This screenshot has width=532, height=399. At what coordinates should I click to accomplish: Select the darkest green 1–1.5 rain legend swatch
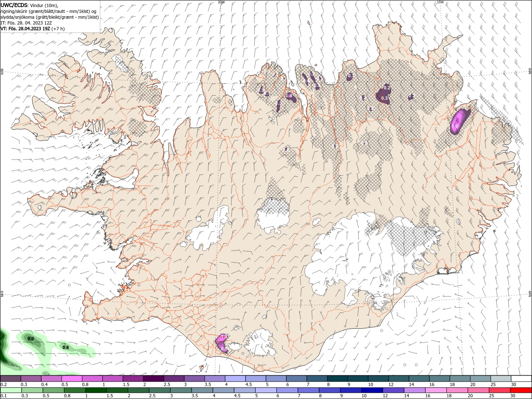96,390
